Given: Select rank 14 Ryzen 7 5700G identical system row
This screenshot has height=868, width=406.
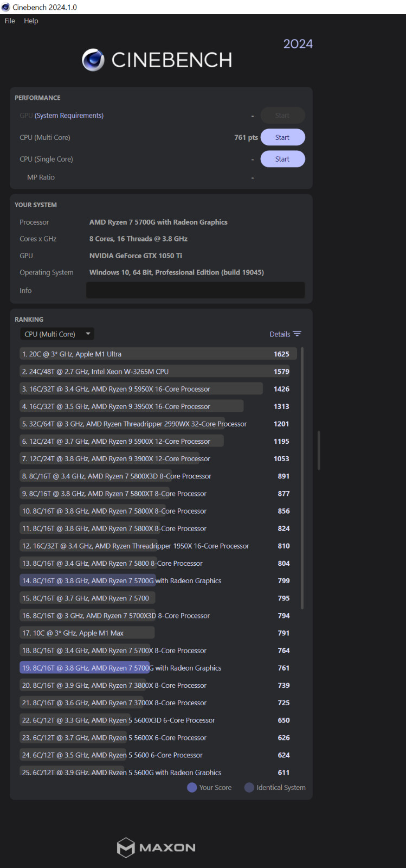Looking at the screenshot, I should click(158, 580).
